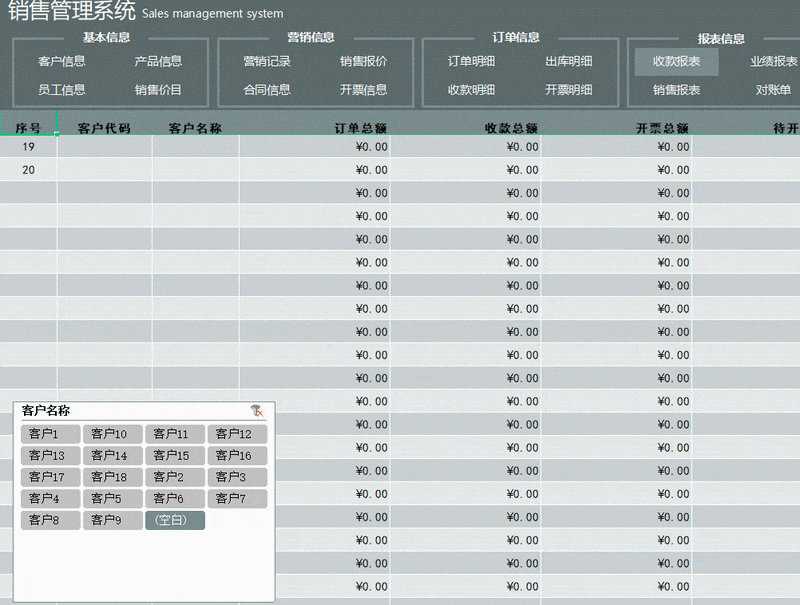The image size is (800, 605).
Task: Go to 产品信息 section
Action: pos(158,61)
